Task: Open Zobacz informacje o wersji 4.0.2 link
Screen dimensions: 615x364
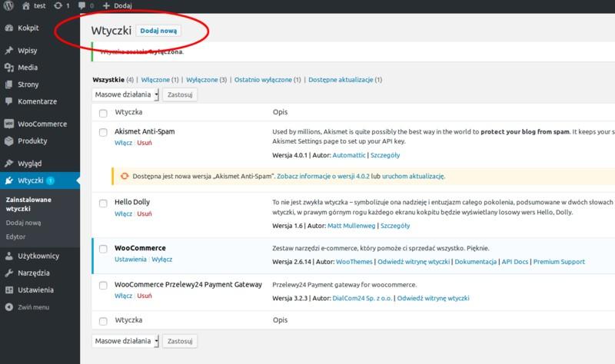Action: point(323,176)
